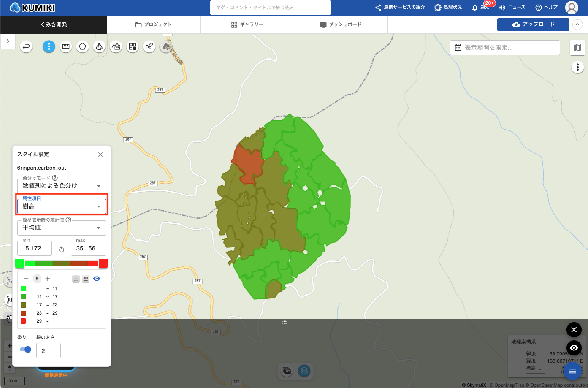
Task: Switch to the ギャラリー tab
Action: (247, 24)
